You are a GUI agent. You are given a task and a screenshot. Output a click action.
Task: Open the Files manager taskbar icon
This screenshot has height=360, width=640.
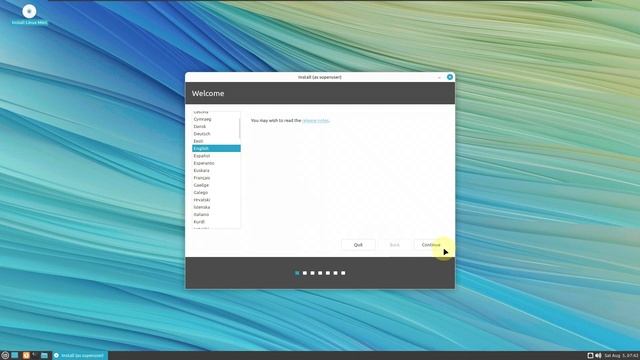[x=44, y=356]
